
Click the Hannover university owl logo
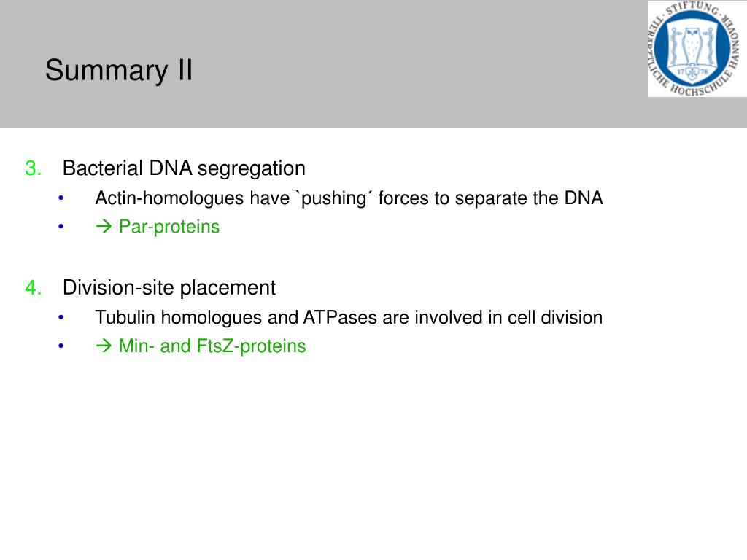pyautogui.click(x=697, y=49)
